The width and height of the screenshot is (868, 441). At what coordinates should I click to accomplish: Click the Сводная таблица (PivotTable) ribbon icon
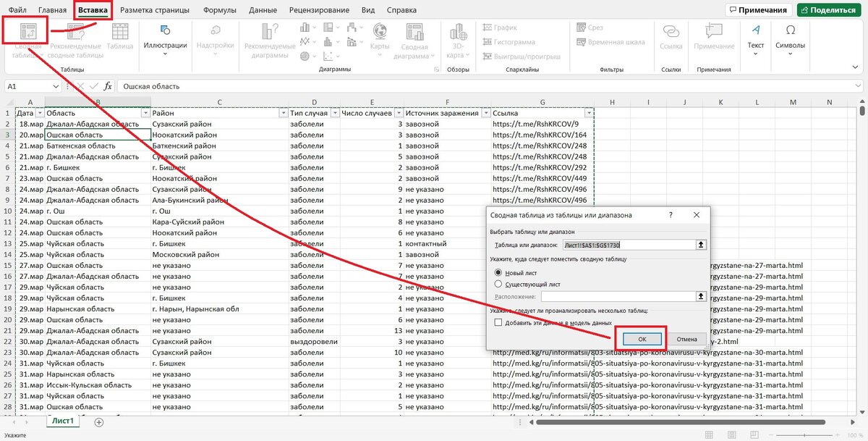[28, 31]
